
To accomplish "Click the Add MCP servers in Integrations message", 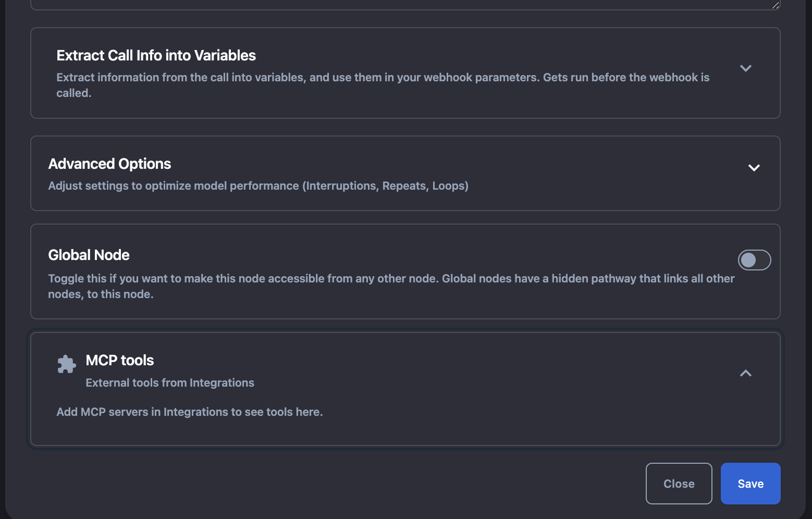I will pos(189,412).
